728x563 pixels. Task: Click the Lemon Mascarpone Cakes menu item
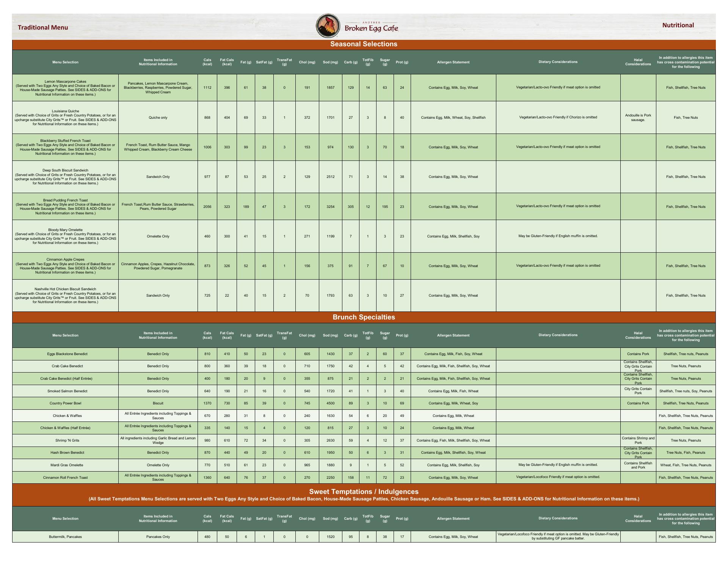pyautogui.click(x=65, y=82)
